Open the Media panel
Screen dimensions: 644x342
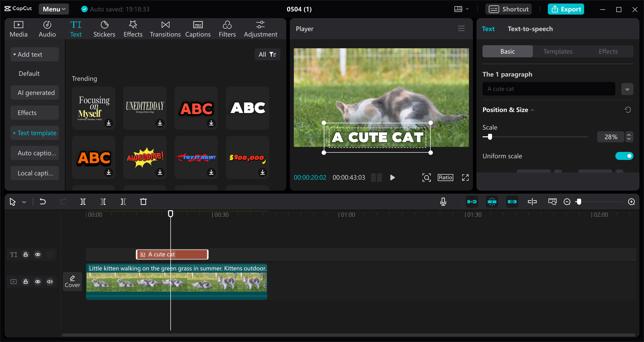click(x=18, y=28)
